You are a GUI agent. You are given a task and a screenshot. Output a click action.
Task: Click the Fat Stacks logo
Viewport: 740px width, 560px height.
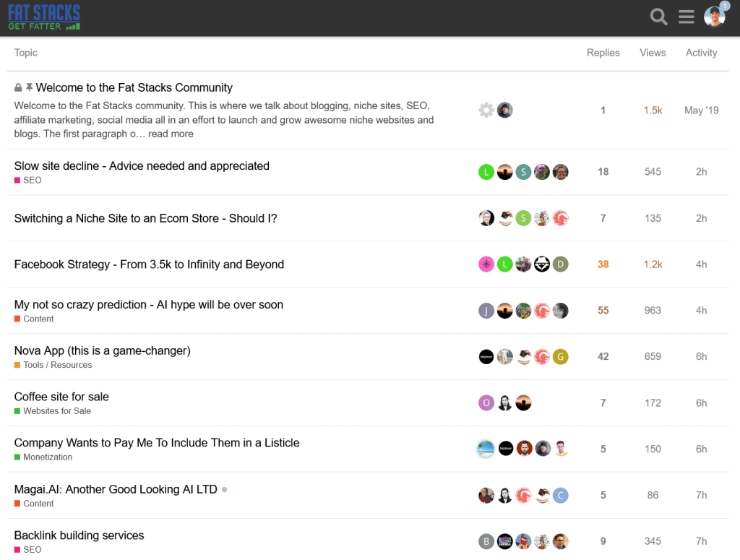pos(44,17)
